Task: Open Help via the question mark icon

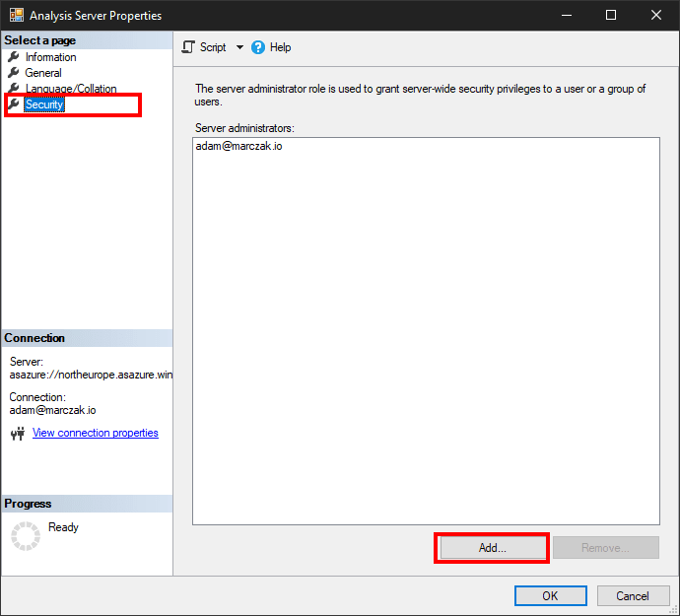Action: click(258, 47)
